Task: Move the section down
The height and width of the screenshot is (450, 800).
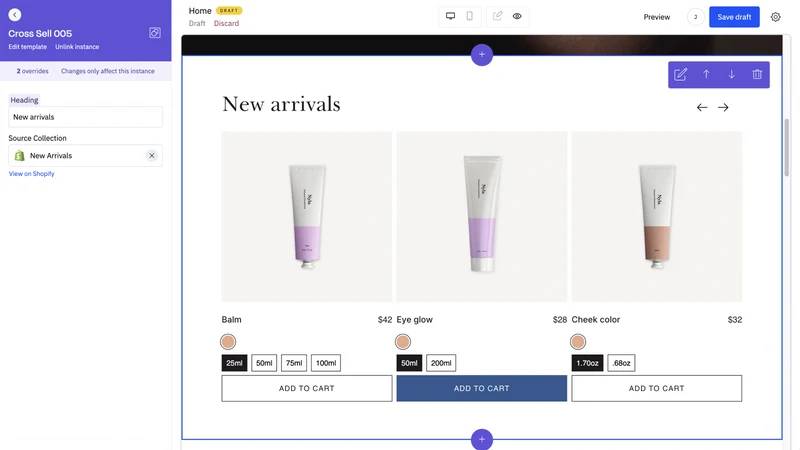Action: point(732,74)
